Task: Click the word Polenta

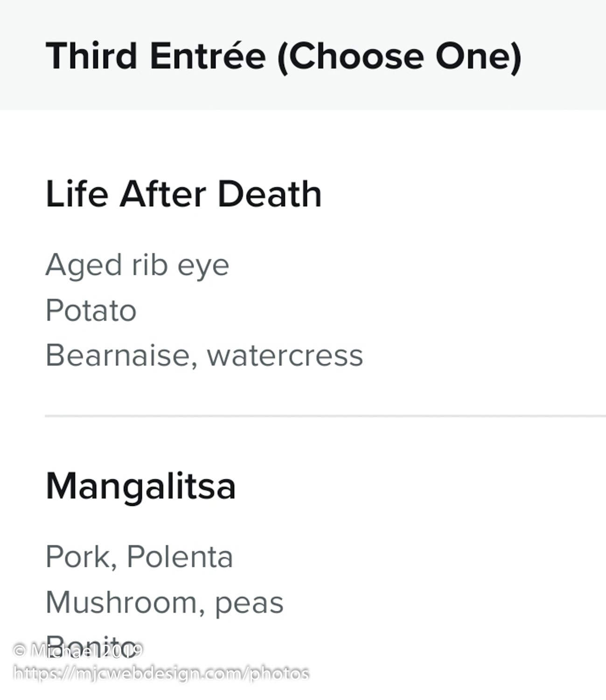Action: point(180,556)
